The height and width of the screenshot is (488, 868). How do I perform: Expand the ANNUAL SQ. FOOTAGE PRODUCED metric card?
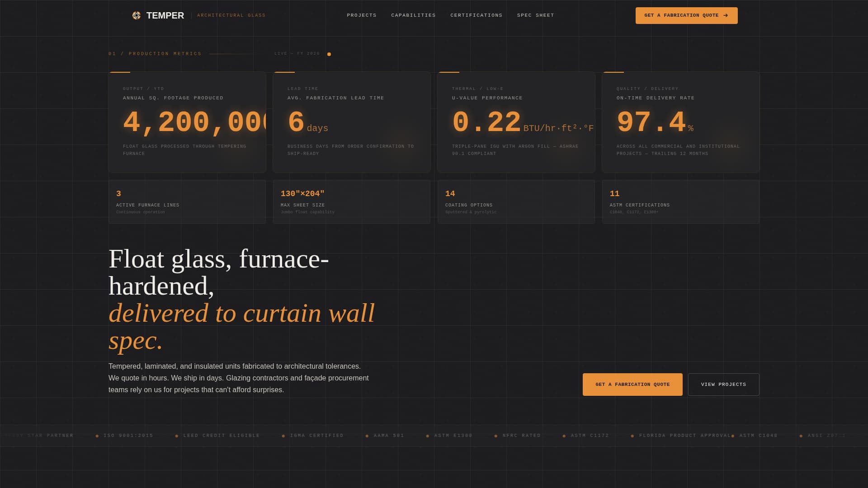click(x=187, y=122)
